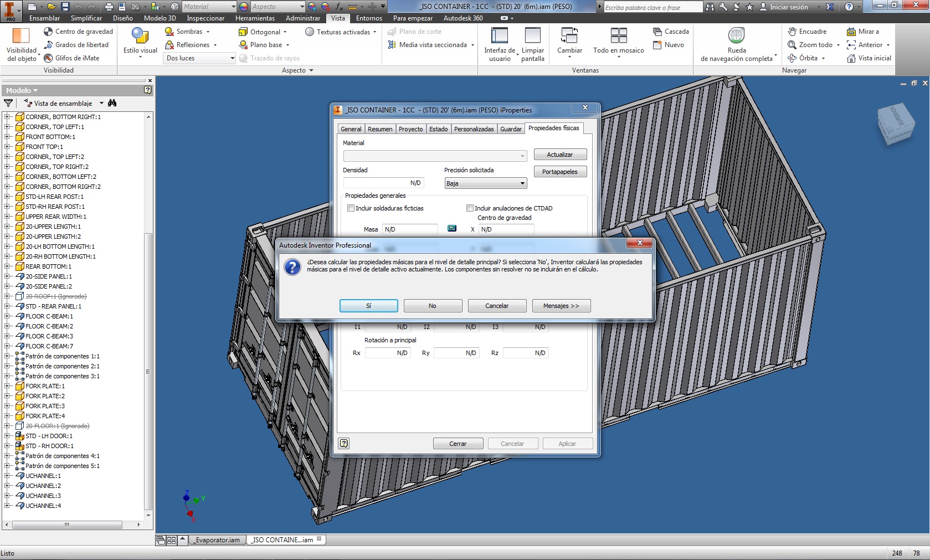This screenshot has height=560, width=930.
Task: Expand the FORK PLATE:1 tree node
Action: [7, 386]
